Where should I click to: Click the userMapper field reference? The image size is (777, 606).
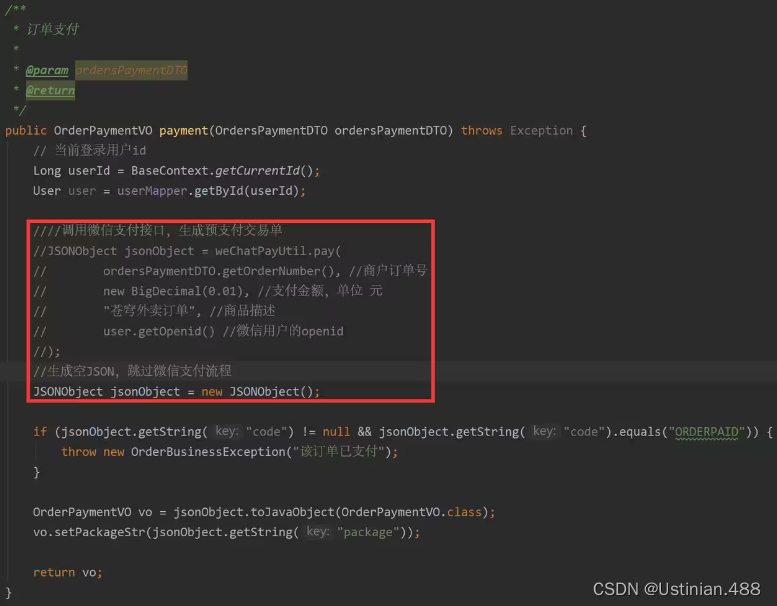[x=152, y=191]
